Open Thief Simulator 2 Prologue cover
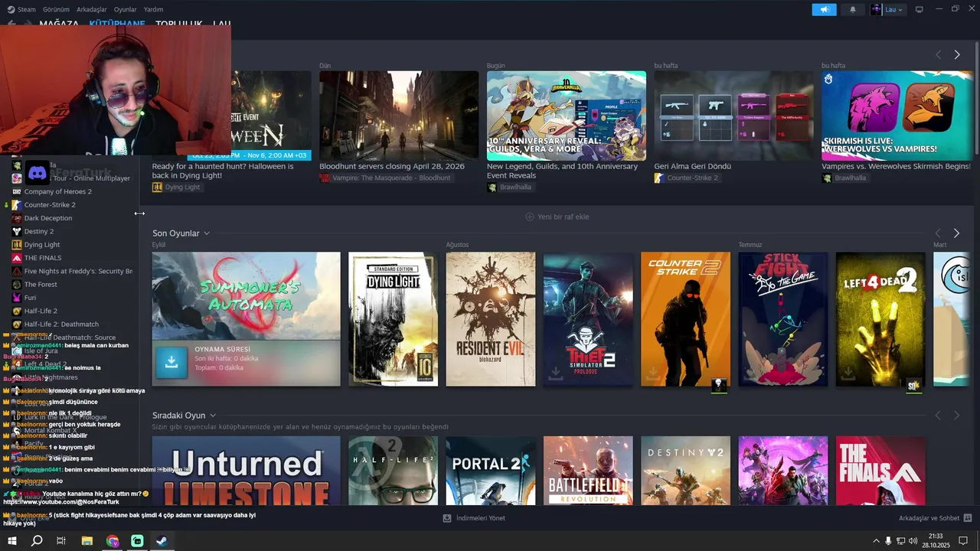This screenshot has width=980, height=551. (x=588, y=319)
